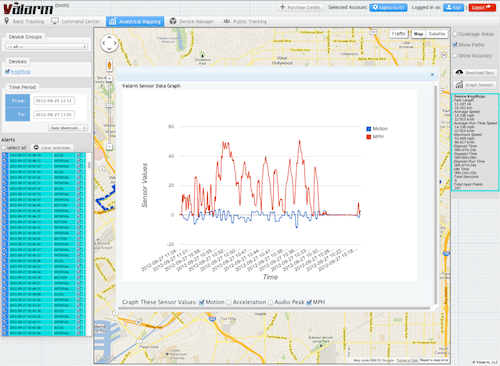Close the sensor data graph dialog
The height and width of the screenshot is (366, 500).
432,74
